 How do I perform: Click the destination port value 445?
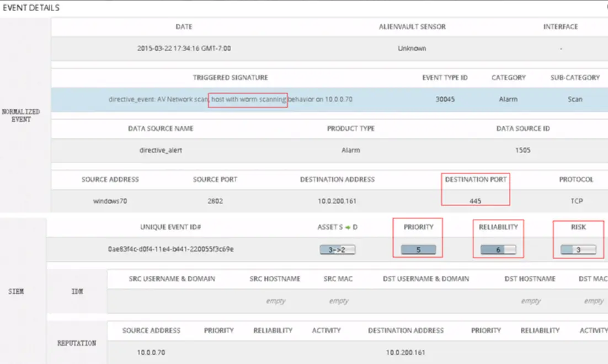click(475, 201)
